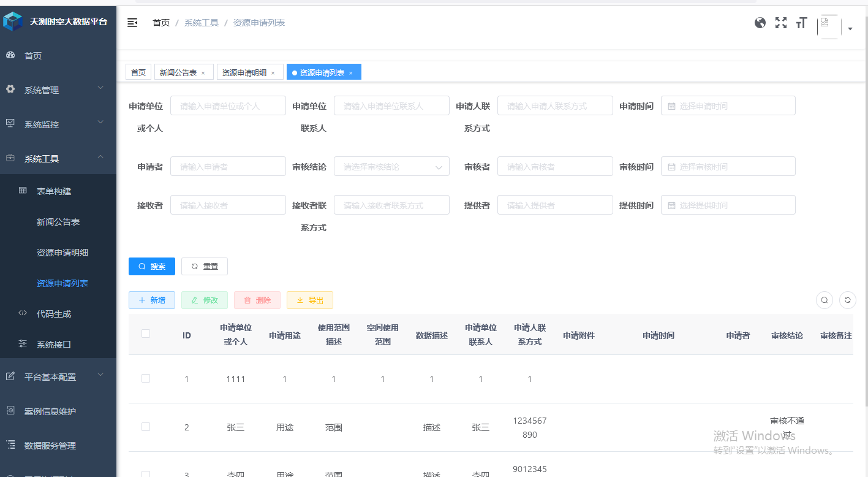The image size is (868, 477).
Task: Check the checkbox of row ID 1
Action: (146, 378)
